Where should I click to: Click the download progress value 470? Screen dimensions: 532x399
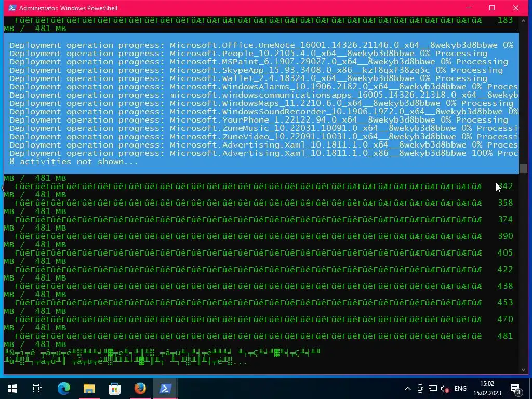point(505,320)
